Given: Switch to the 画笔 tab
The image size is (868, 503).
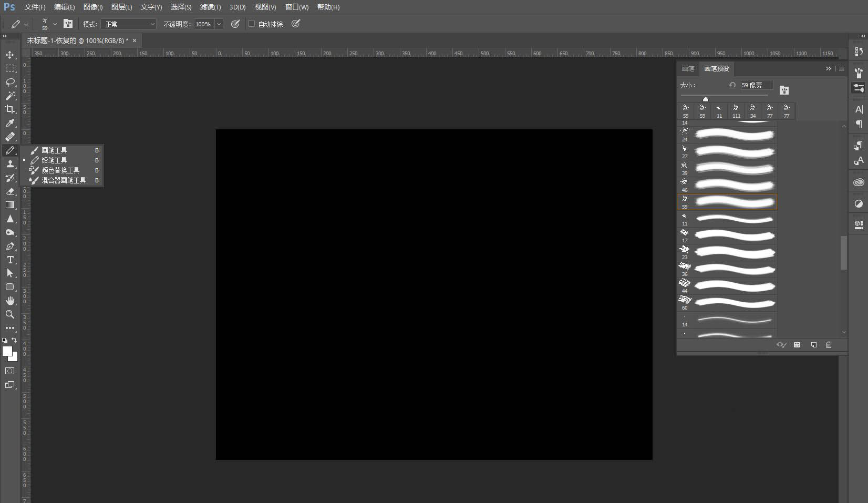Looking at the screenshot, I should coord(688,68).
